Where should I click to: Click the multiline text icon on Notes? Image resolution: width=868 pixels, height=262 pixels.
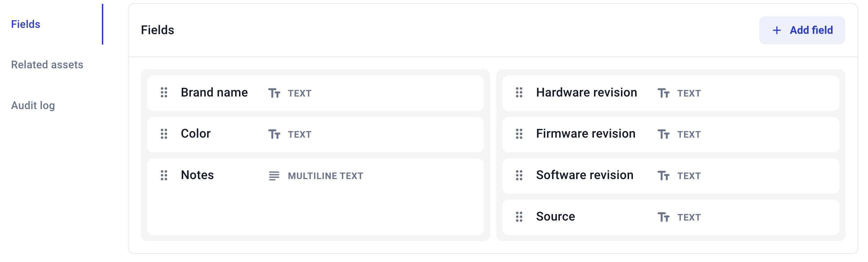[274, 176]
